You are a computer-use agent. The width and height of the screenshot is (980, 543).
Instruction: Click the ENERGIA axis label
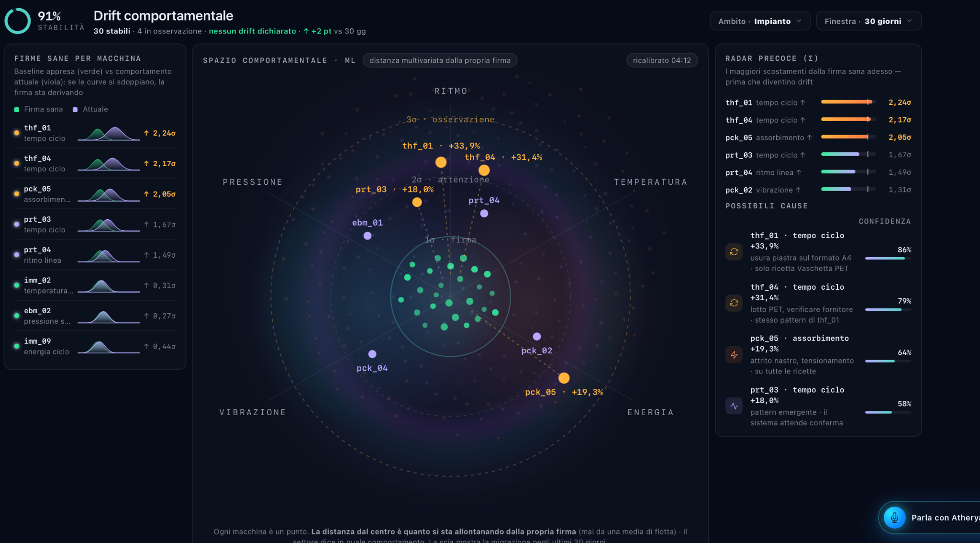(x=650, y=412)
